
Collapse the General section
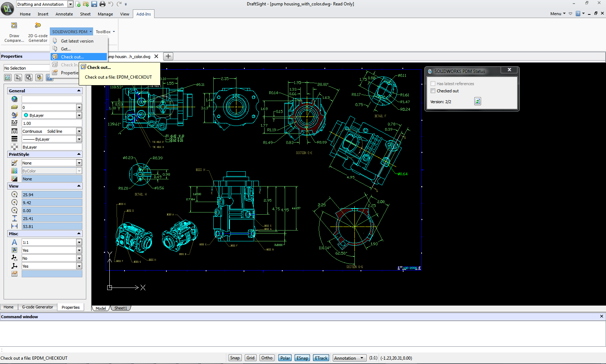pos(79,91)
